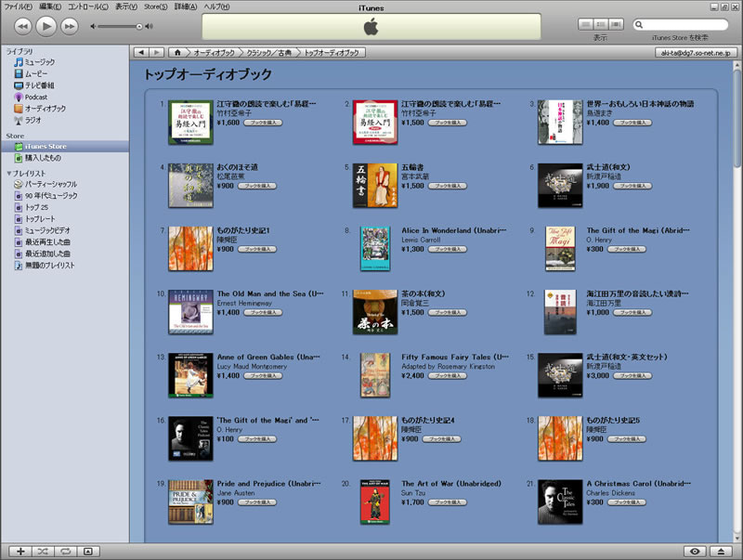Buy 五輪書 with its ブックを購入 button

(448, 186)
